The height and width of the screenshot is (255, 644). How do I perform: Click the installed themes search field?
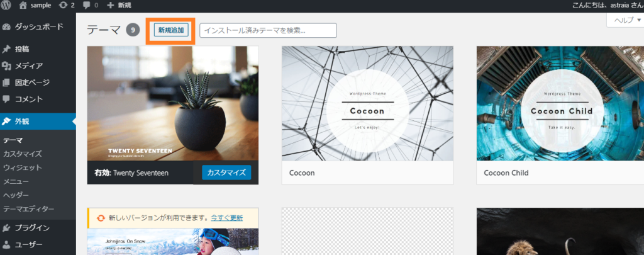tap(268, 30)
